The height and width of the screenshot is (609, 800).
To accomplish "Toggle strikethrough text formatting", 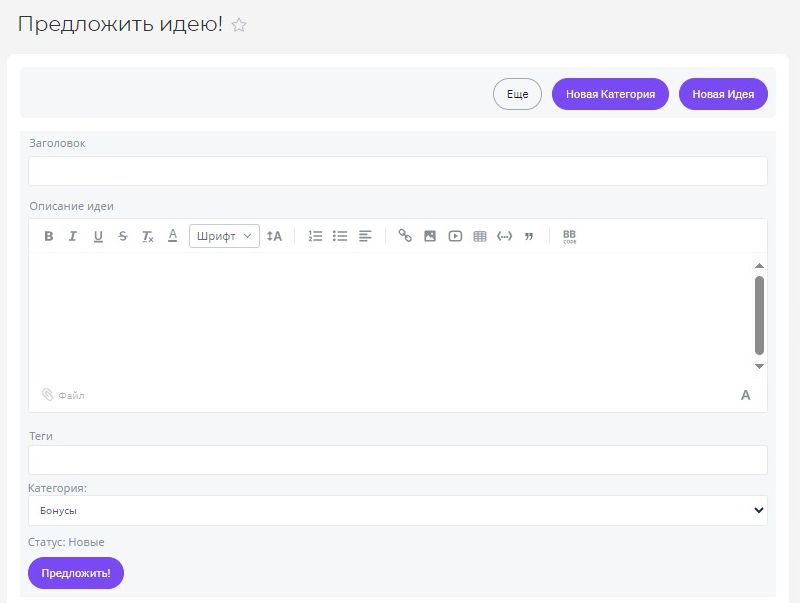I will tap(123, 236).
